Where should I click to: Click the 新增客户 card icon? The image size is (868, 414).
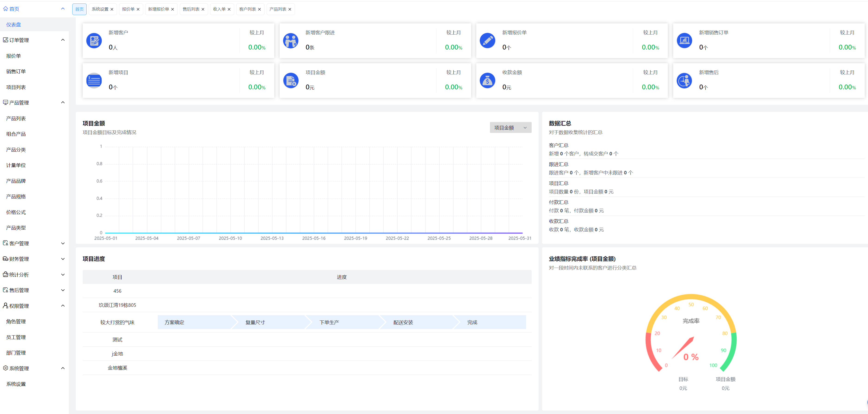[94, 41]
